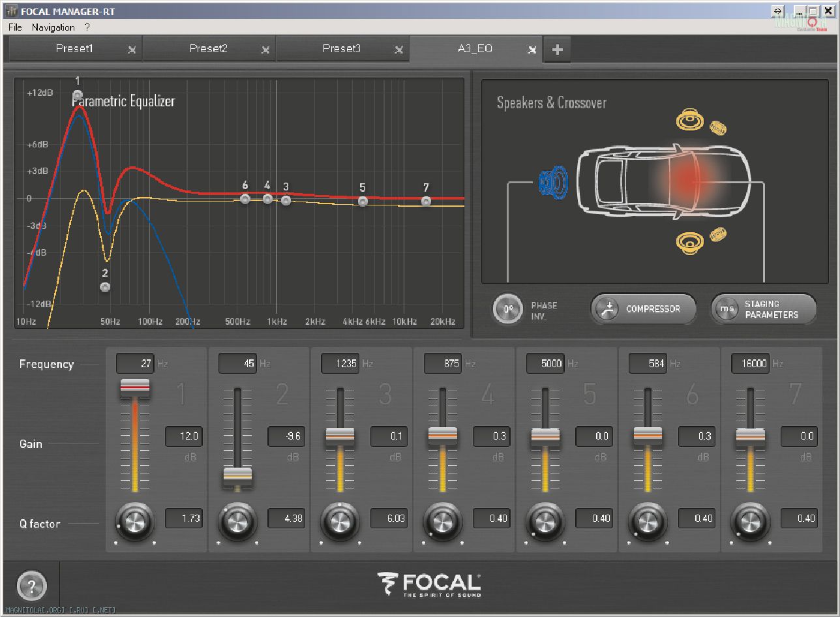This screenshot has width=840, height=617.
Task: Select EQ point 1 on the graph
Action: point(78,95)
